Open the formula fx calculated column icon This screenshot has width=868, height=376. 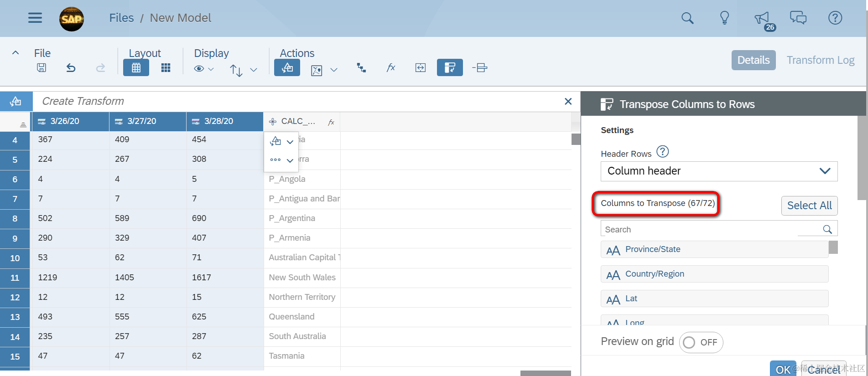tap(391, 68)
